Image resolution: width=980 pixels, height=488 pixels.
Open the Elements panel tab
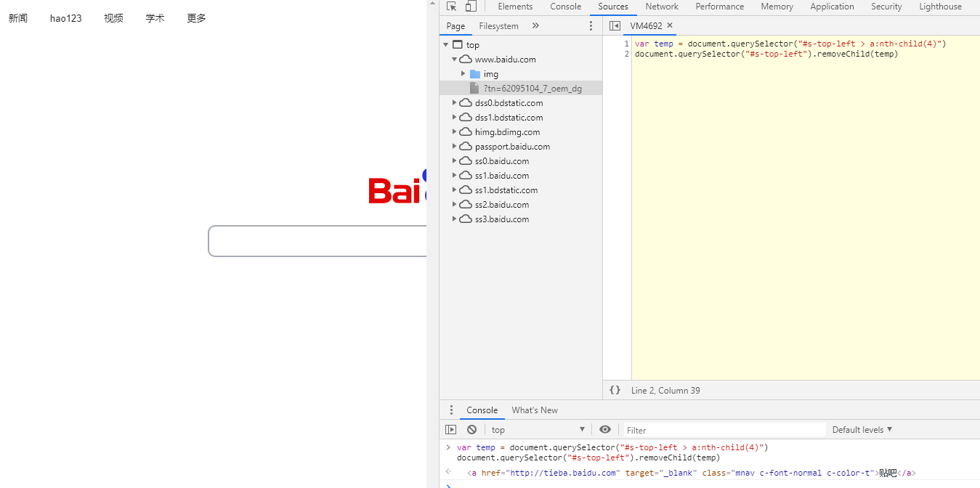515,7
